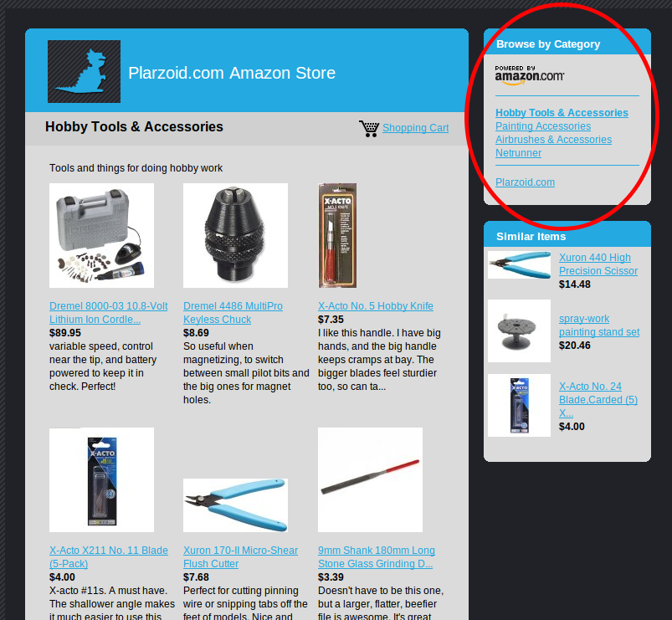The height and width of the screenshot is (620, 672).
Task: Open the X-Acto No. 5 knife image
Action: pyautogui.click(x=337, y=236)
